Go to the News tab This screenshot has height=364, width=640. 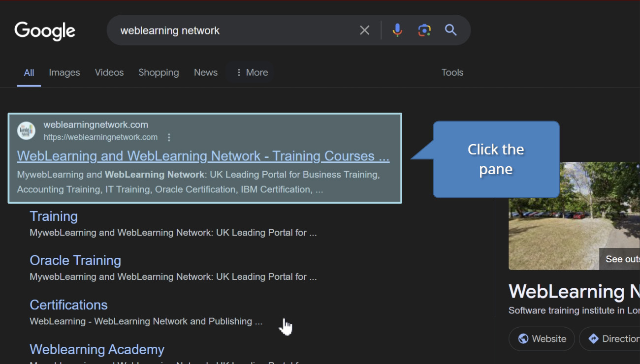tap(205, 73)
